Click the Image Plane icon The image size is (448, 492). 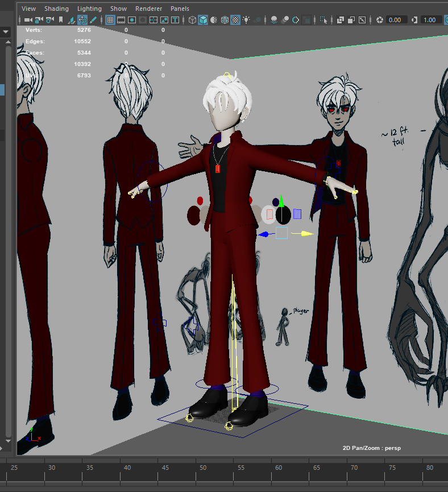pyautogui.click(x=72, y=20)
